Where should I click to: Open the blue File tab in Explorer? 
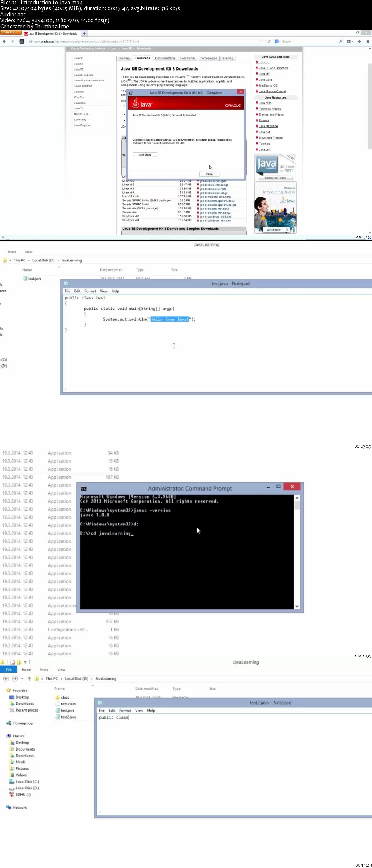tap(9, 669)
